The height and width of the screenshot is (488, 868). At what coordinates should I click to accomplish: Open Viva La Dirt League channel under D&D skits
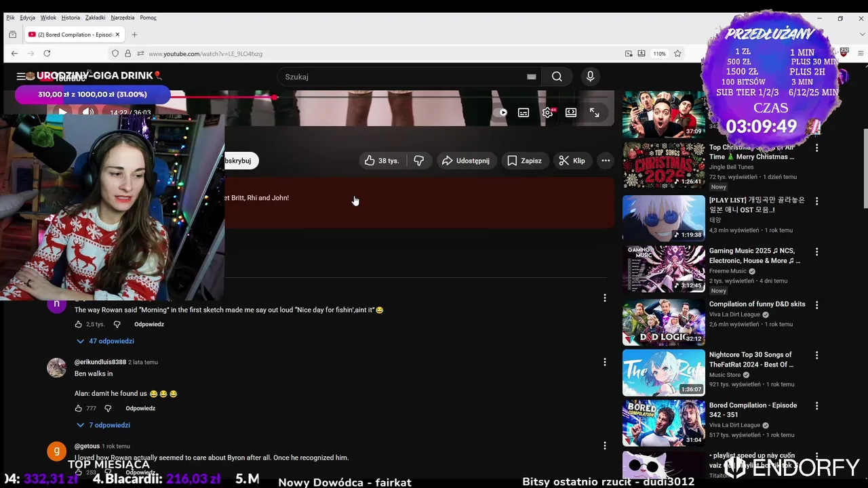[734, 314]
